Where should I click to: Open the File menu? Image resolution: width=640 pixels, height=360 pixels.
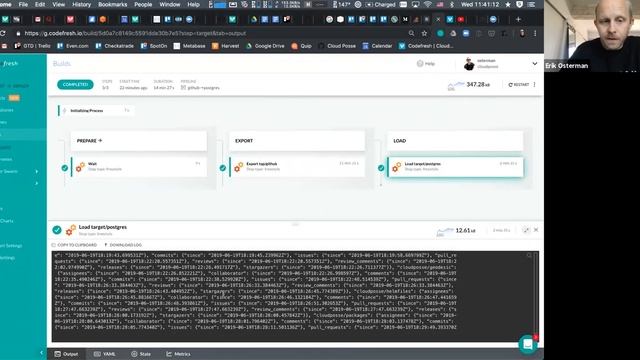click(23, 4)
